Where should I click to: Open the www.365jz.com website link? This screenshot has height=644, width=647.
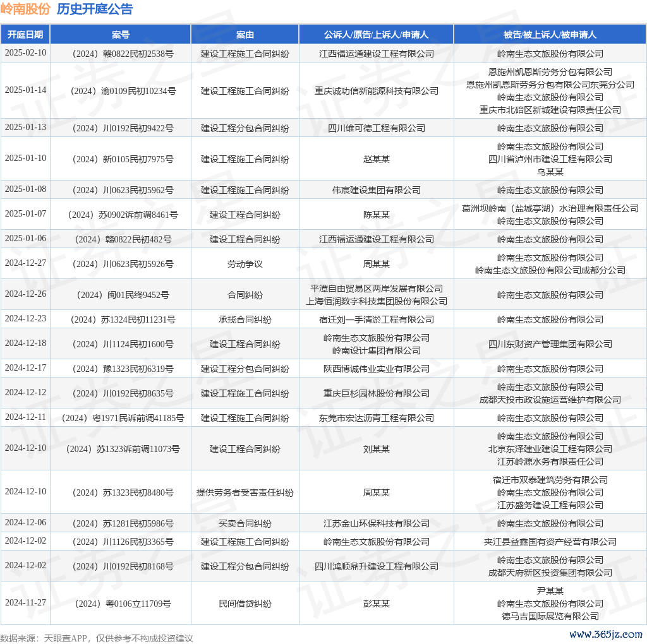606,634
